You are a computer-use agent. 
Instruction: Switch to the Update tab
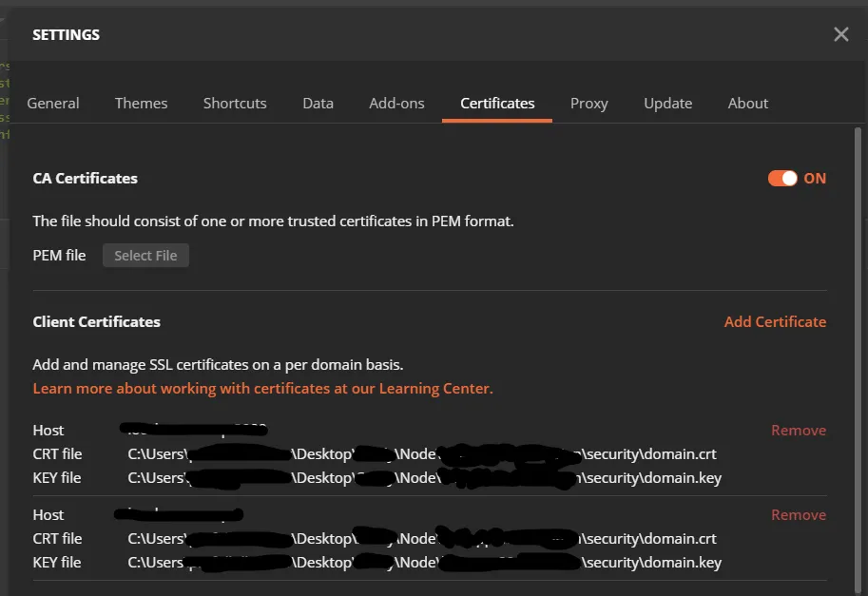tap(667, 104)
